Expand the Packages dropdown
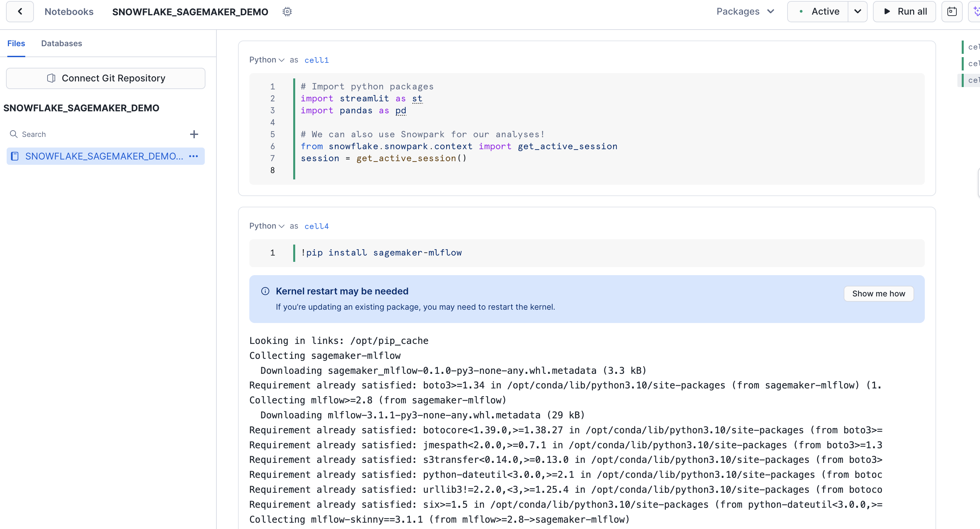This screenshot has width=980, height=529. (x=745, y=11)
